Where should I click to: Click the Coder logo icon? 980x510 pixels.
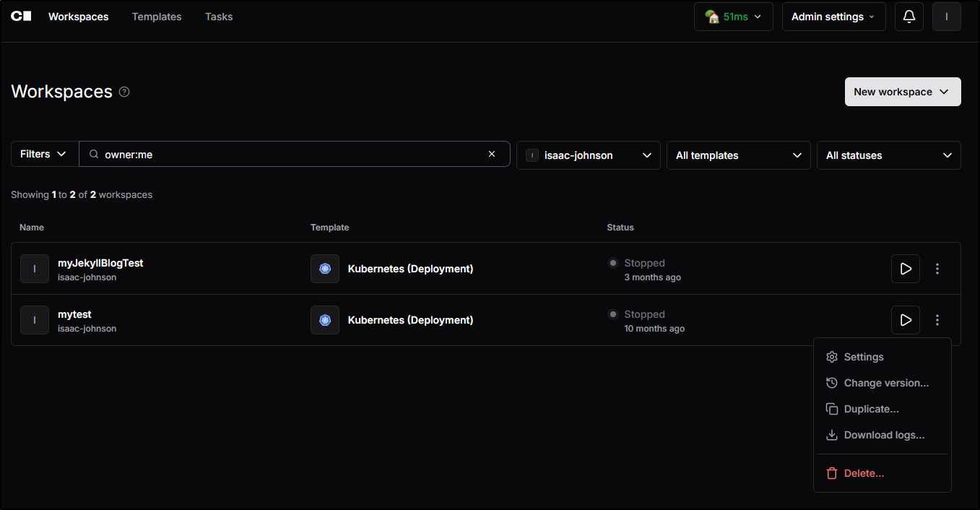pos(21,17)
